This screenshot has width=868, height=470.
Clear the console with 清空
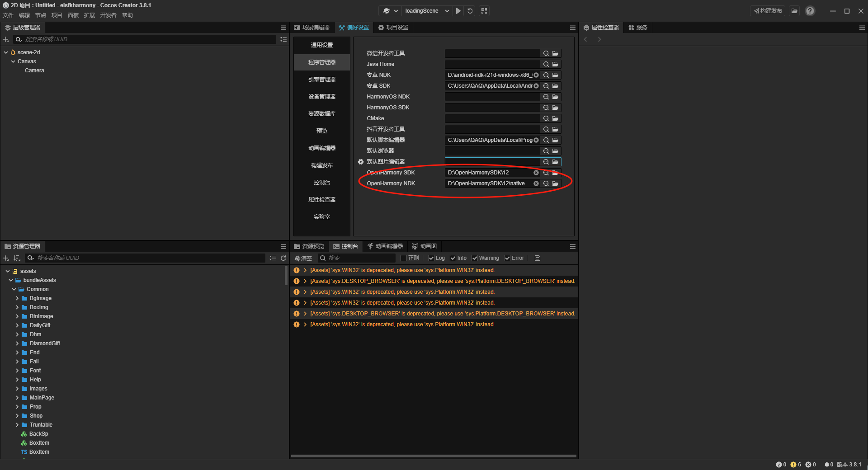303,258
